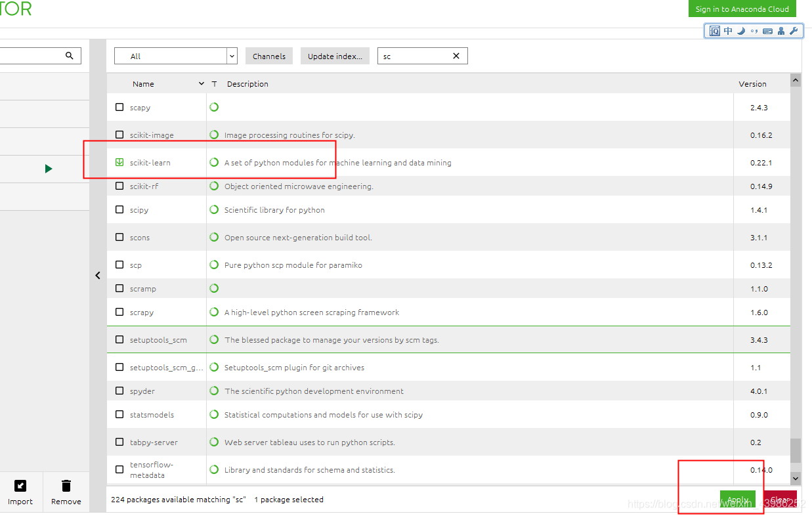This screenshot has height=516, width=812.
Task: Click the scons version 3.1.1 value
Action: (758, 238)
